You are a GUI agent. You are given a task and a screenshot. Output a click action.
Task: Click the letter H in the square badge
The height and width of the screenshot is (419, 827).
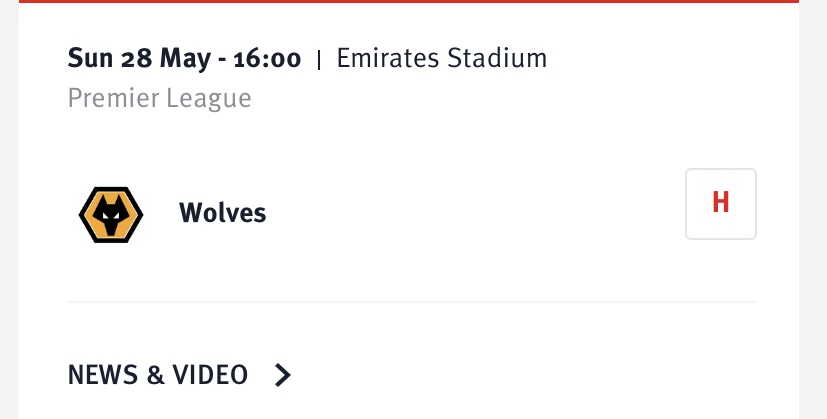click(x=721, y=202)
